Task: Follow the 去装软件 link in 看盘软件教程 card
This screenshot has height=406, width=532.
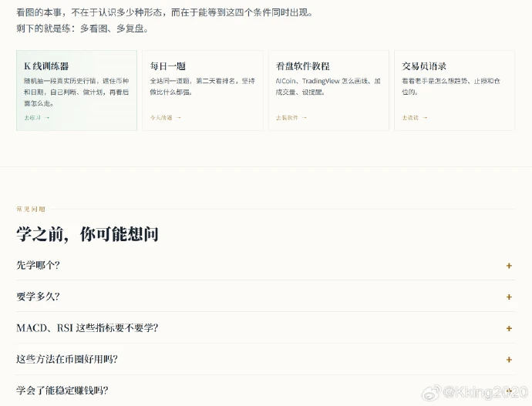Action: [291, 118]
